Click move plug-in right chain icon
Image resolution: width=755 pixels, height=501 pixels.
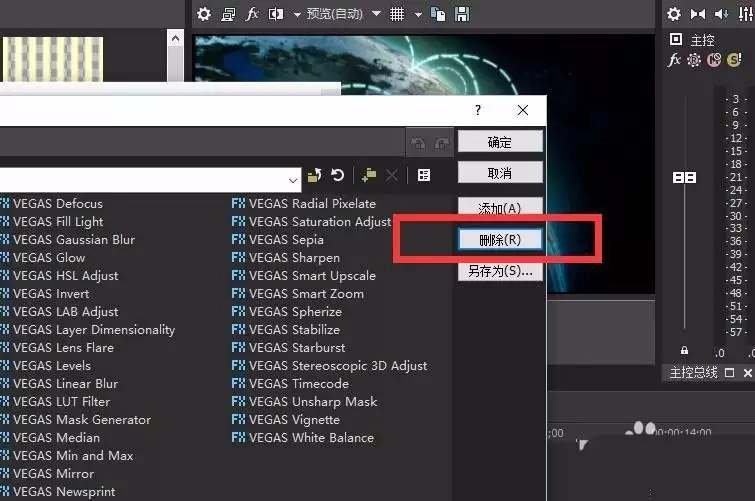[442, 143]
